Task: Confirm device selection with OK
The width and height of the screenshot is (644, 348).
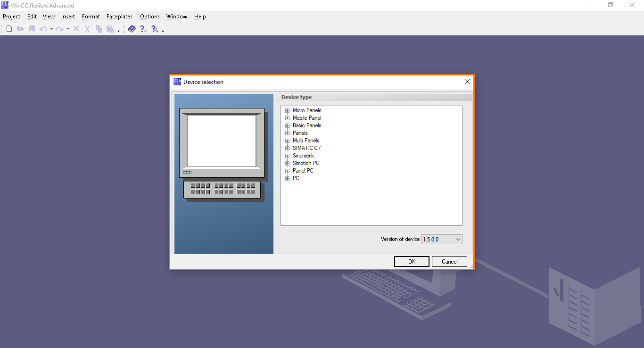Action: coord(412,262)
